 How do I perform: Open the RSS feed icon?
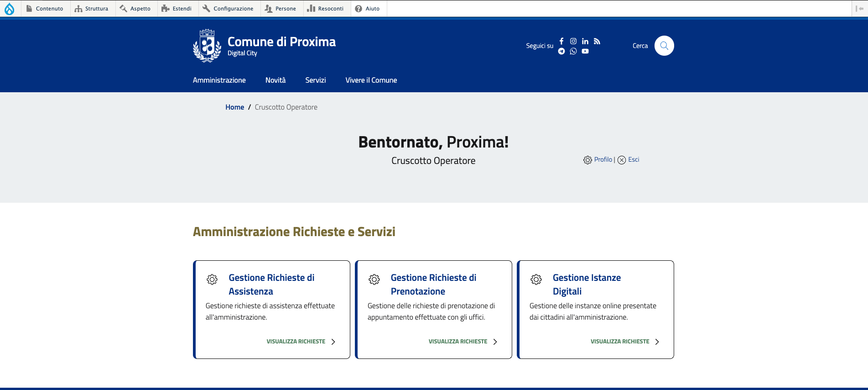pos(597,41)
